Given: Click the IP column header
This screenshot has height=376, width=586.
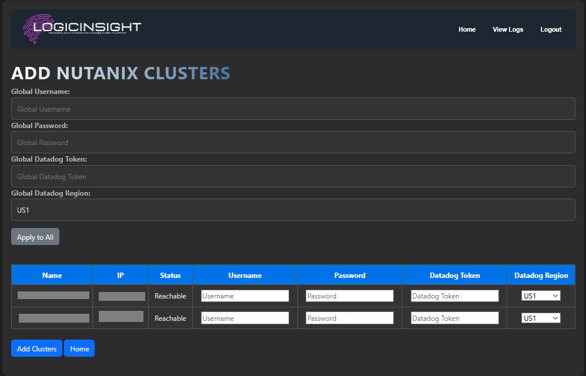Looking at the screenshot, I should 120,275.
